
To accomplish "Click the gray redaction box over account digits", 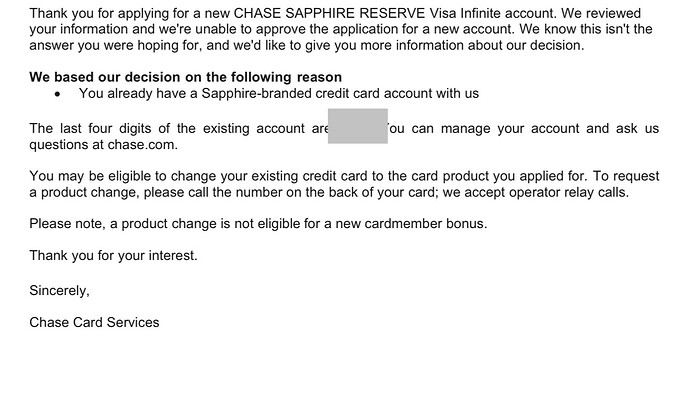I will [357, 126].
